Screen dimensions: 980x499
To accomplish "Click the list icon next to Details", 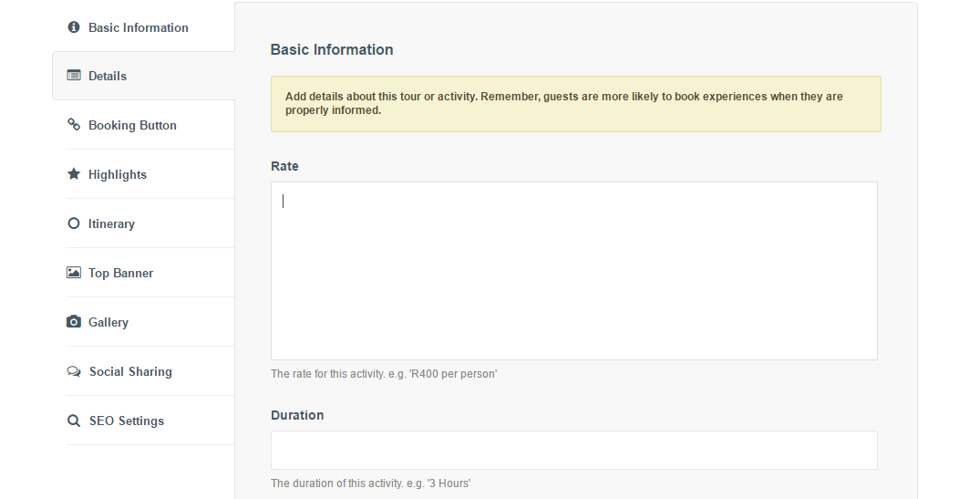I will pyautogui.click(x=74, y=76).
